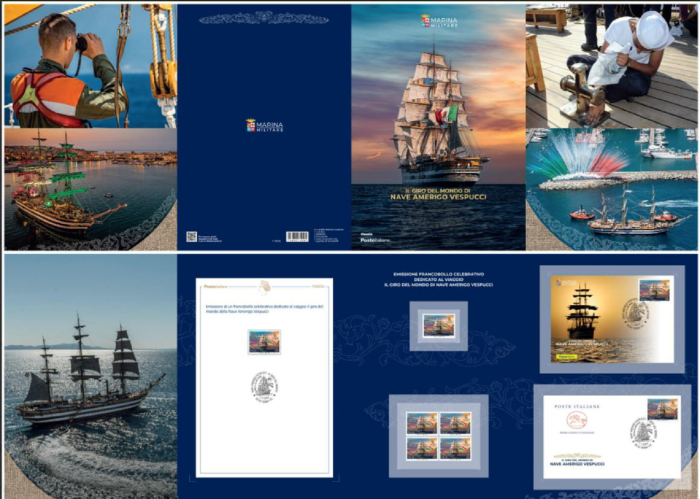Click the front cover title 'NAVE AMERIGO VESPUCCI'

pos(438,197)
